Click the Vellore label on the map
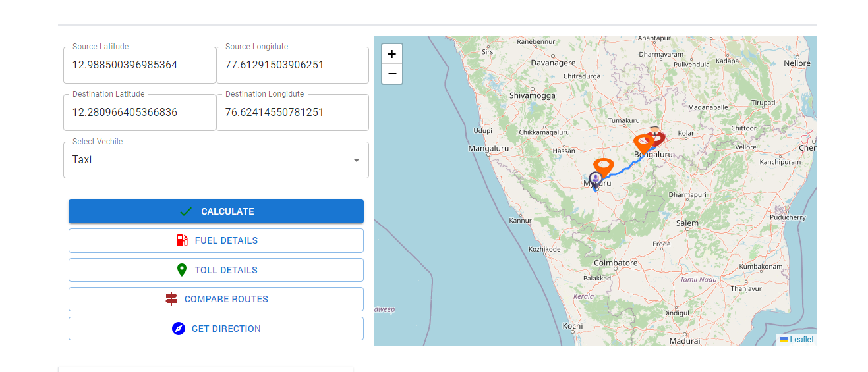Viewport: 868px width, 372px height. point(745,147)
